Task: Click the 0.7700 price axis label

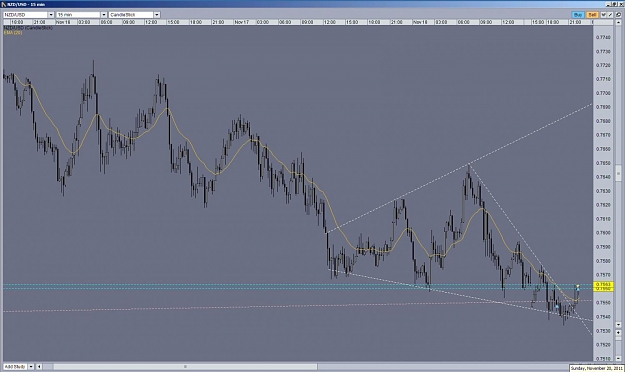Action: [x=603, y=93]
